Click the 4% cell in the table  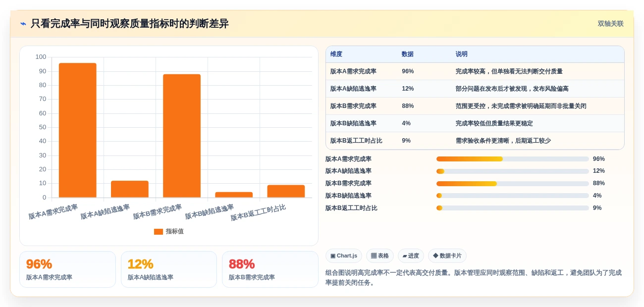[406, 123]
